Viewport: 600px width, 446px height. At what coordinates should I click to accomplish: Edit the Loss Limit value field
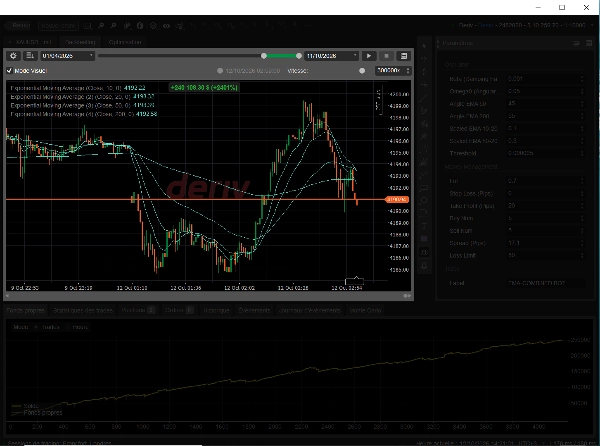coord(545,255)
